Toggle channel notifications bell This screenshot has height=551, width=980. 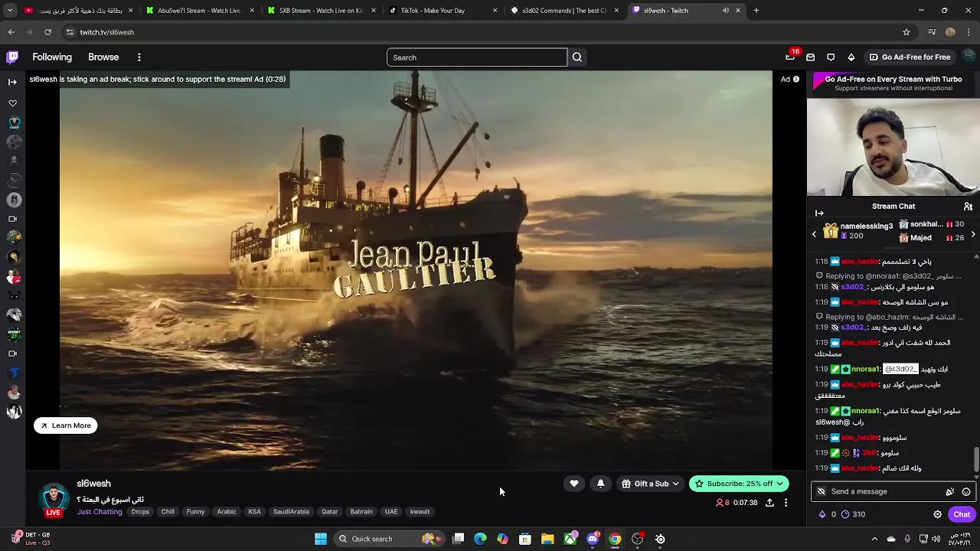coord(600,484)
